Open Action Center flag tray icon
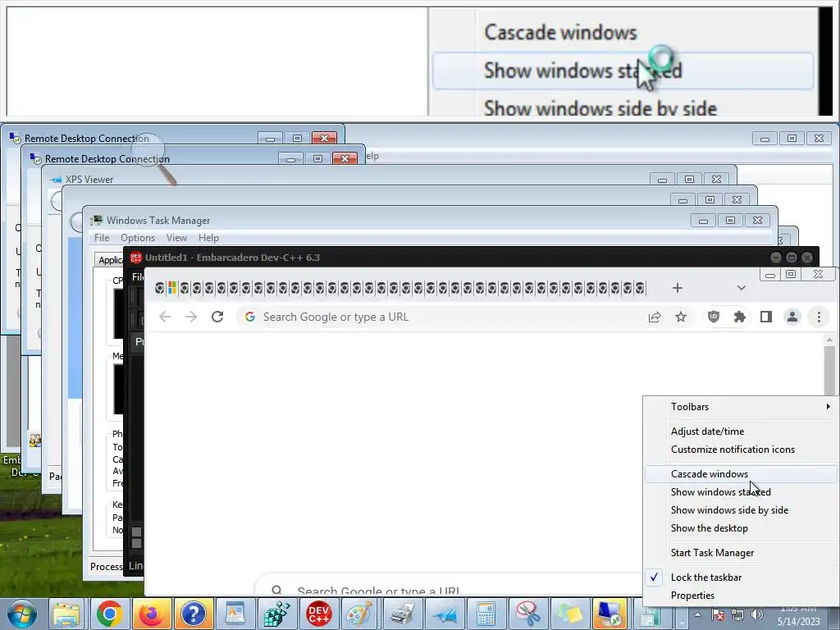Screen dimensions: 840x630 [719, 614]
